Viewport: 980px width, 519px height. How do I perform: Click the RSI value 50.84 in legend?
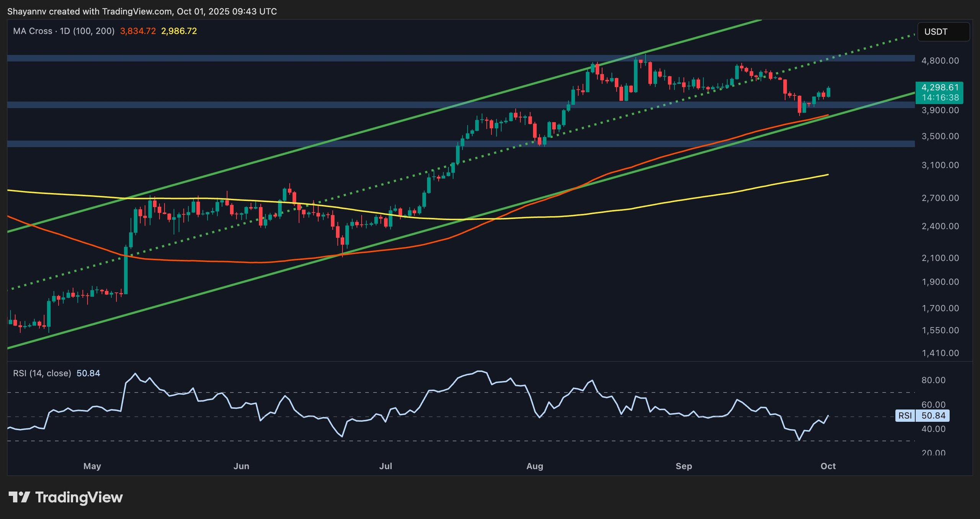(x=88, y=373)
